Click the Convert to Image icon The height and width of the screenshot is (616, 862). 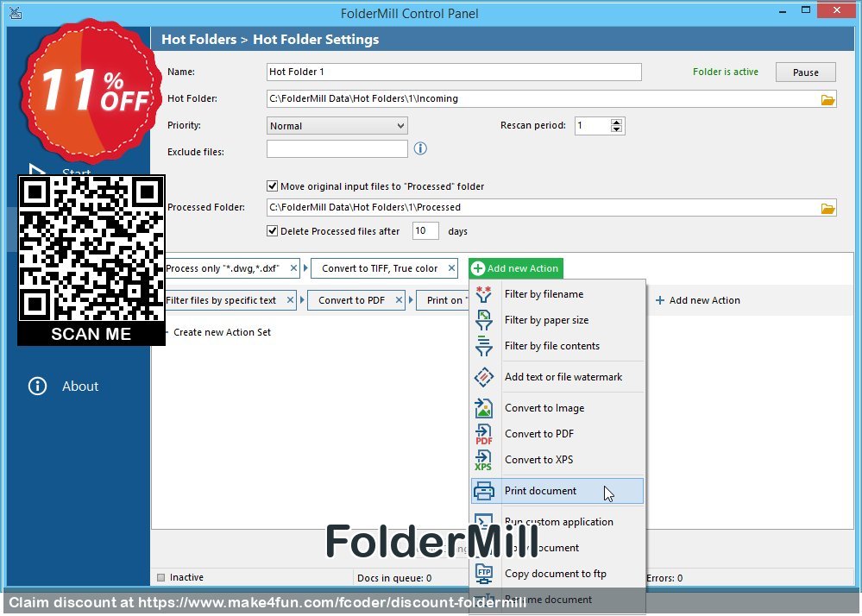484,408
